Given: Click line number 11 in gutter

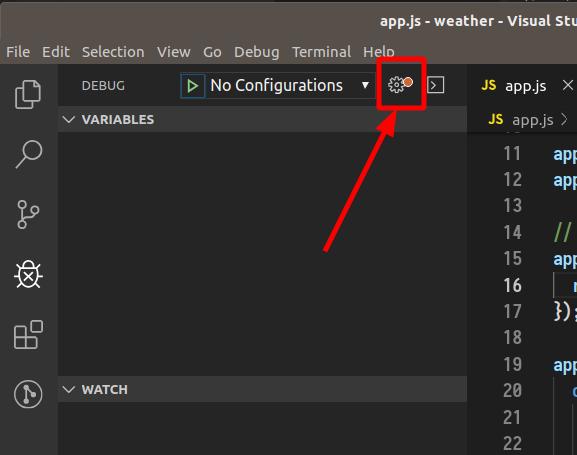Looking at the screenshot, I should tap(512, 154).
